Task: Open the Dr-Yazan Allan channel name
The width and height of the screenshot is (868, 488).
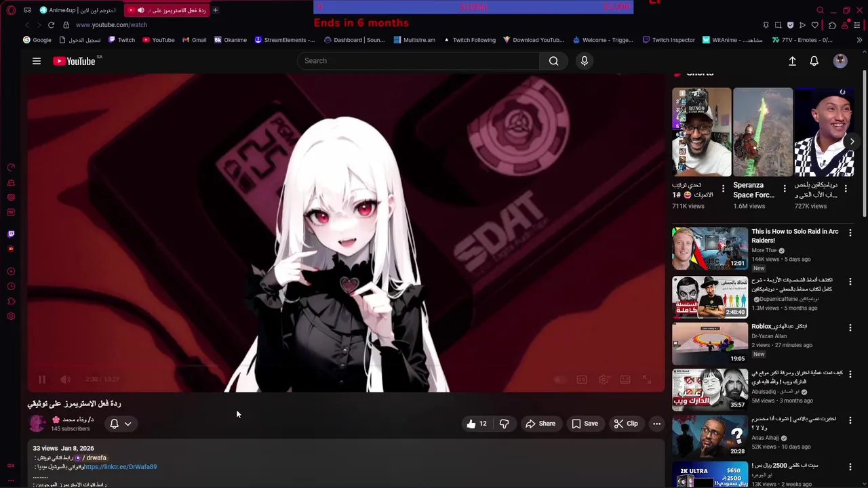Action: [x=769, y=336]
